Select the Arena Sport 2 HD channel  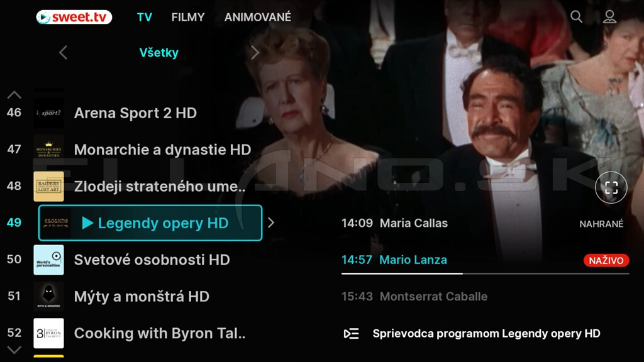coord(136,113)
